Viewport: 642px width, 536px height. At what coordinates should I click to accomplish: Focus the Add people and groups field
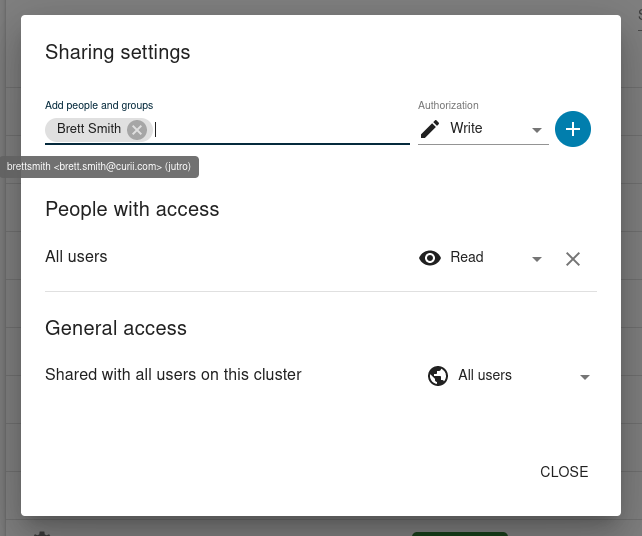click(x=280, y=129)
